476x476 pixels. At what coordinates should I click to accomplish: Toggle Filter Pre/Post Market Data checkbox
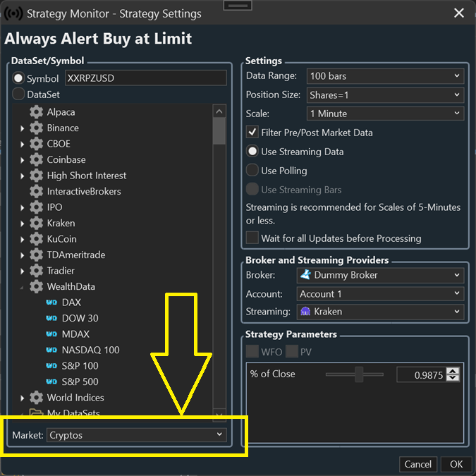click(x=252, y=133)
